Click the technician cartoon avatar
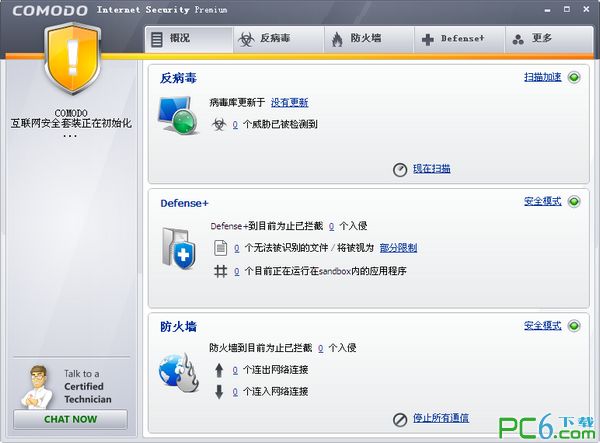 pos(37,387)
